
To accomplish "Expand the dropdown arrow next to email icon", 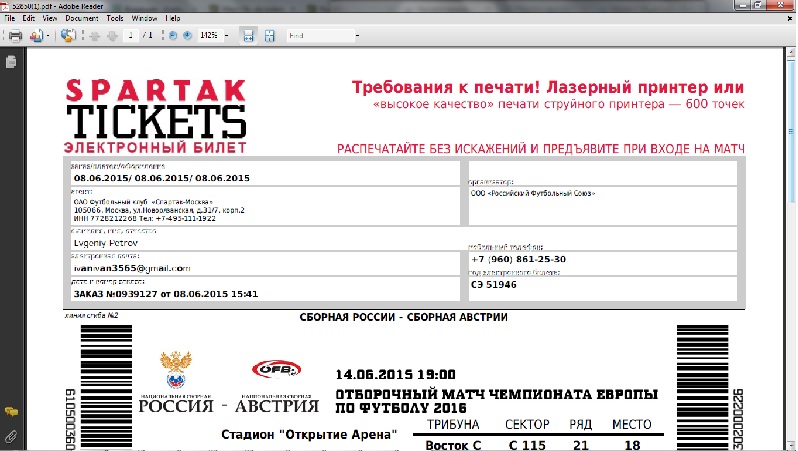I will pos(47,36).
